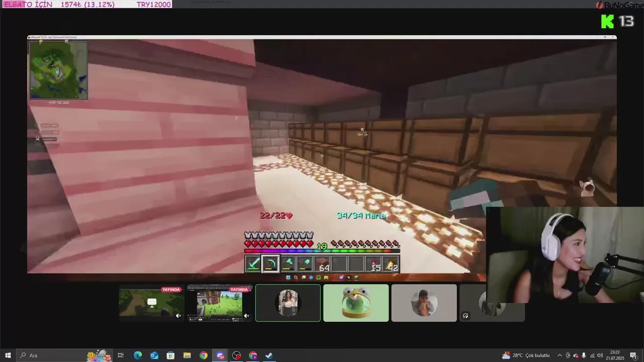The image size is (644, 362).
Task: Select the axe in third hotbar slot
Action: tap(287, 264)
